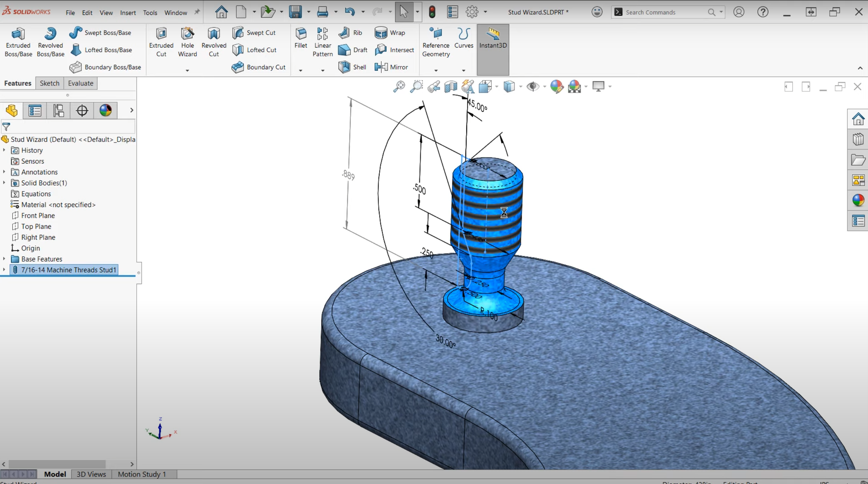Open Hole Wizard dropdown arrow

[187, 71]
